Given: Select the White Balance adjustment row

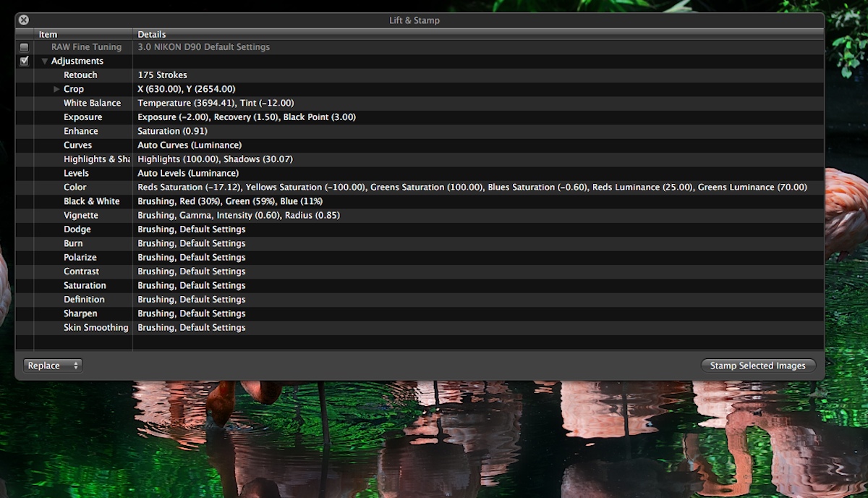Looking at the screenshot, I should 92,104.
